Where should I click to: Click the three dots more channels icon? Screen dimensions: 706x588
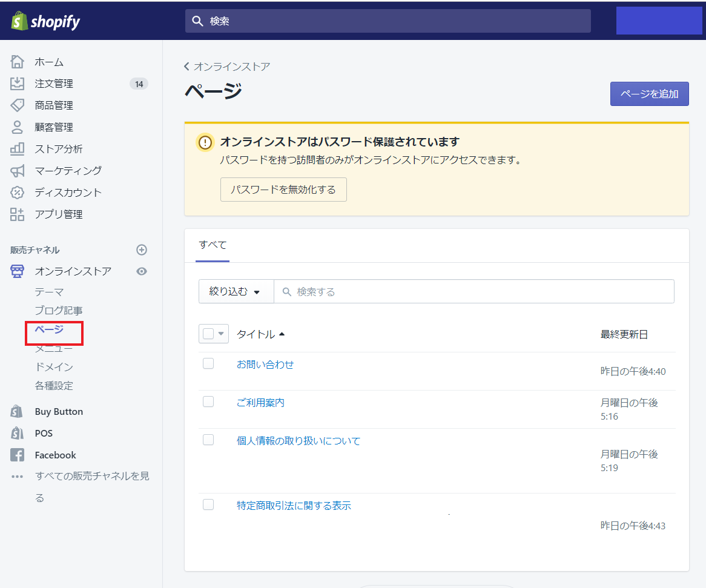(17, 477)
